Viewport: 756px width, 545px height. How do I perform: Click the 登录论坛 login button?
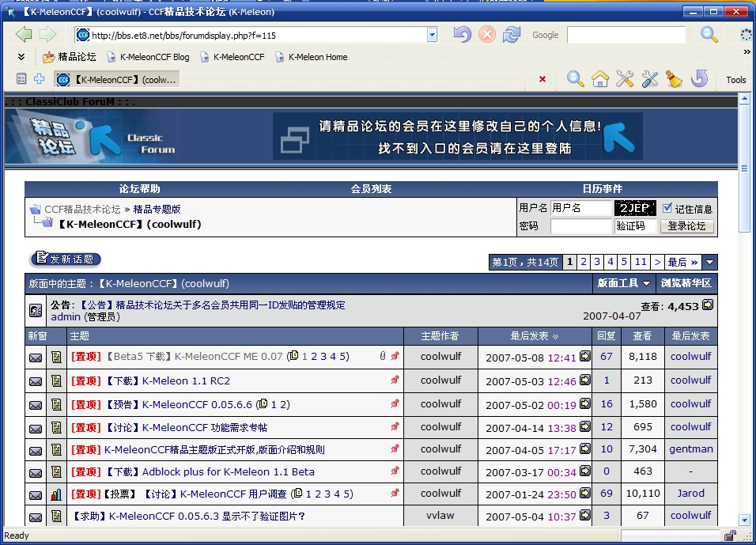pyautogui.click(x=686, y=225)
